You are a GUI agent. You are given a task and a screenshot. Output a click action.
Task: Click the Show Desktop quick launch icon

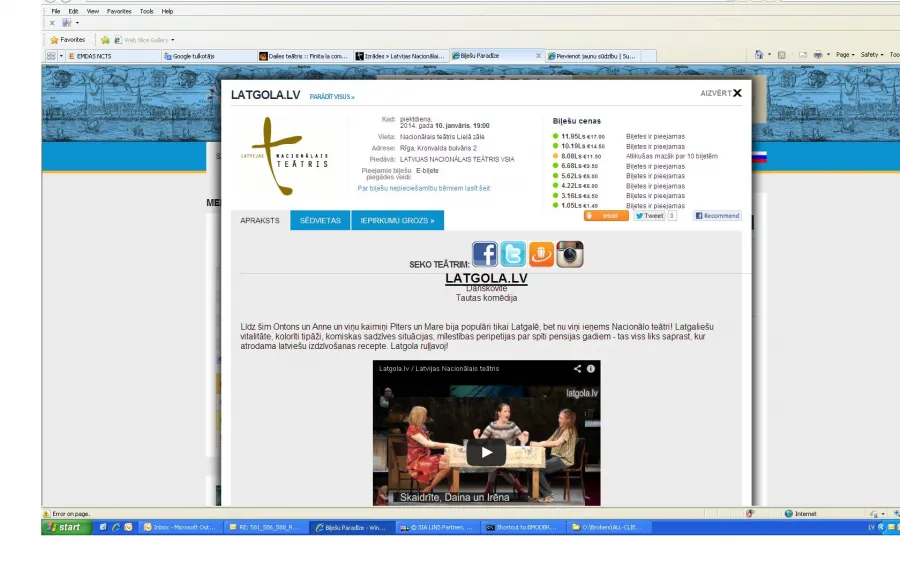click(103, 527)
